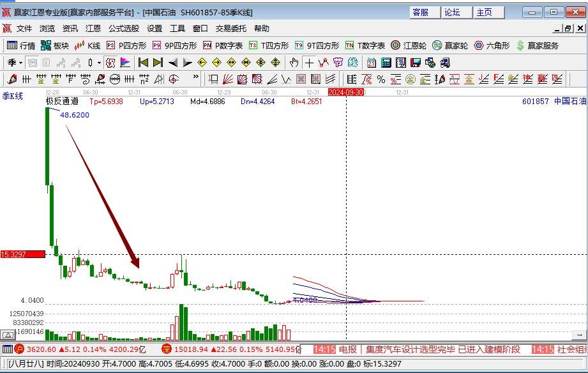588x373 pixels.
Task: Click the purple 节 solar term icon
Action: click(x=338, y=63)
